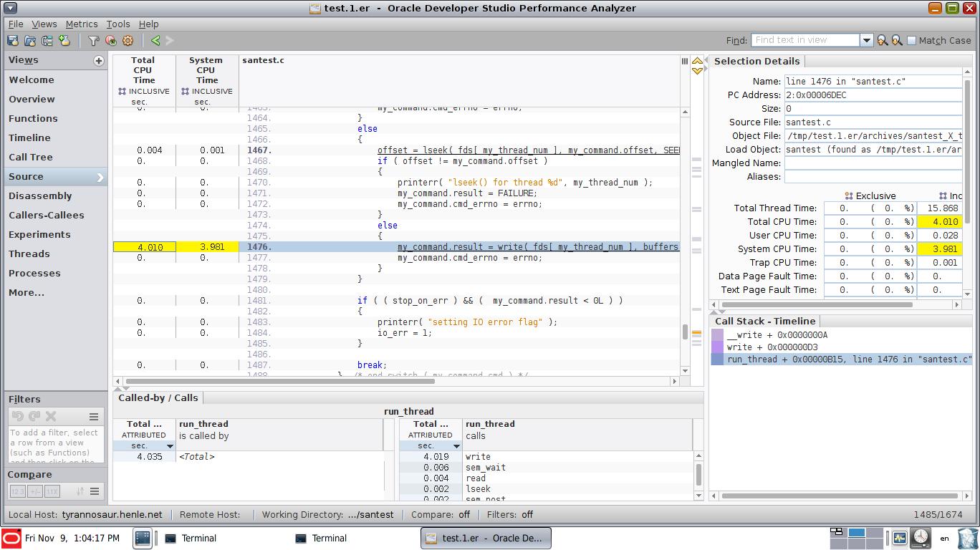Open the Disassembly view

pyautogui.click(x=56, y=196)
